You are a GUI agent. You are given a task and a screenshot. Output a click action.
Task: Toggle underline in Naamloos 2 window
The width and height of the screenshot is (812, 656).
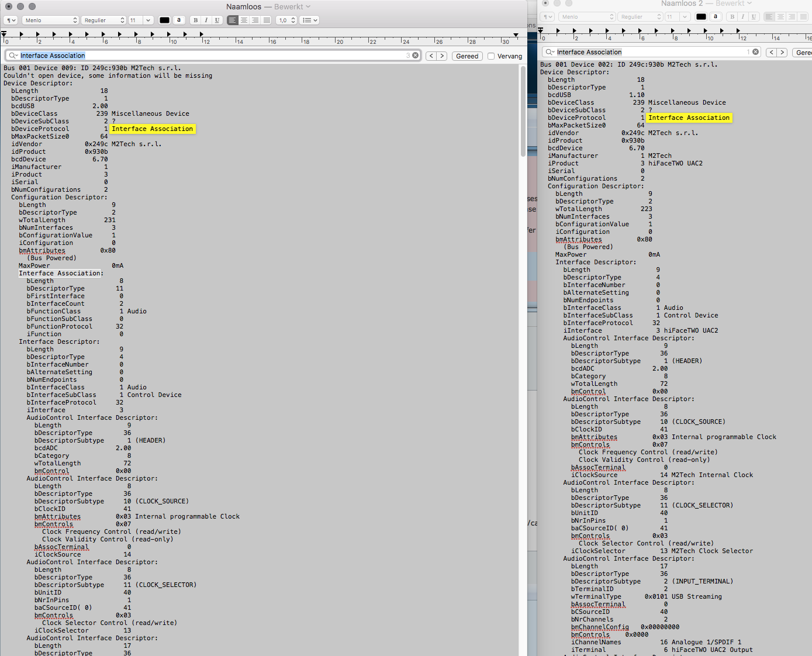pyautogui.click(x=754, y=17)
